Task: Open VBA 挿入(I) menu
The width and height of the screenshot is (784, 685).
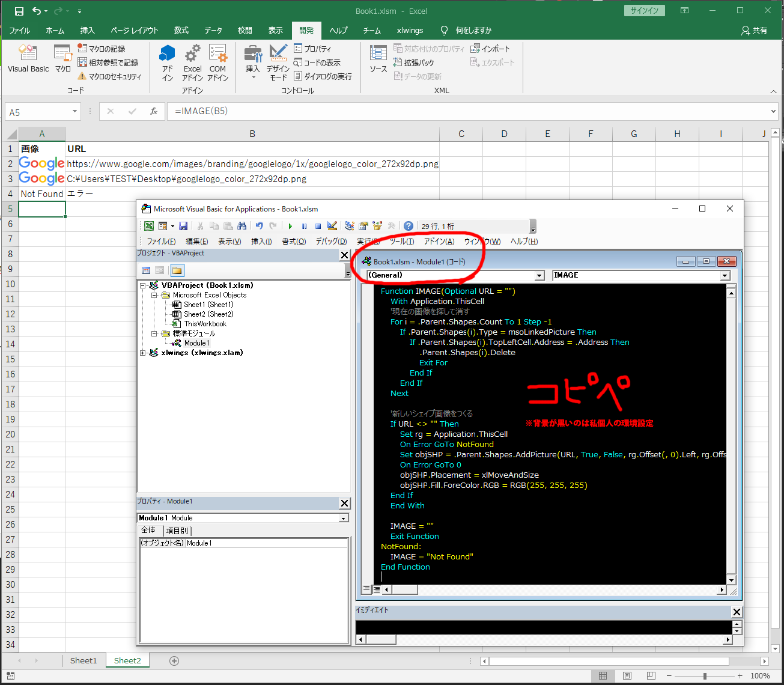Action: point(261,242)
